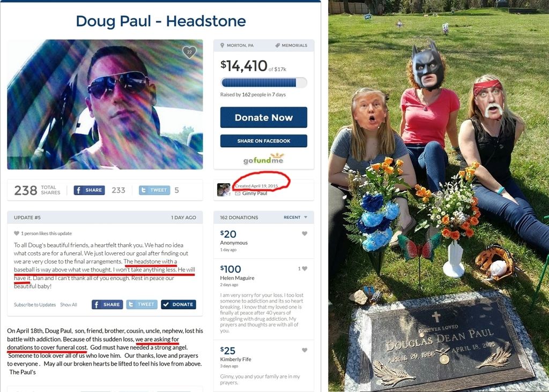The height and width of the screenshot is (392, 549).
Task: Email organizer Ginny Paul via envelope icon
Action: click(x=238, y=193)
